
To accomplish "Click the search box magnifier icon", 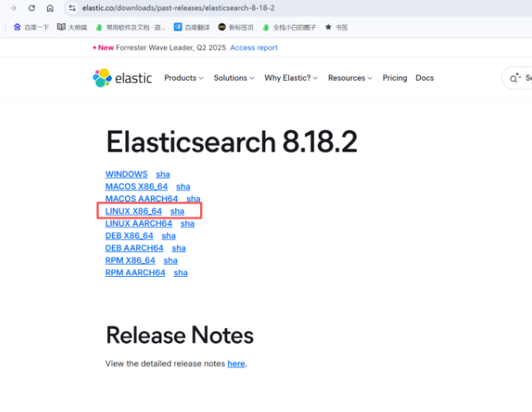I will tap(515, 78).
